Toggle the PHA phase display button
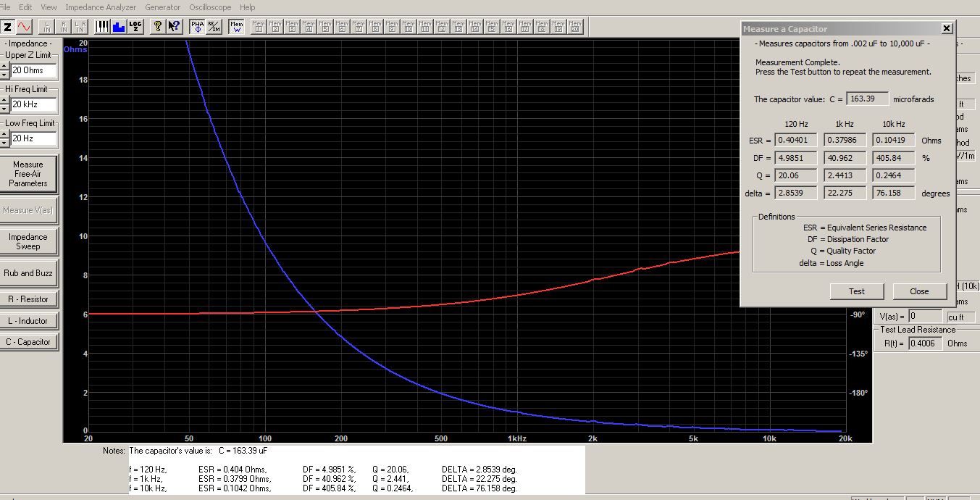The width and height of the screenshot is (980, 500). pyautogui.click(x=197, y=27)
